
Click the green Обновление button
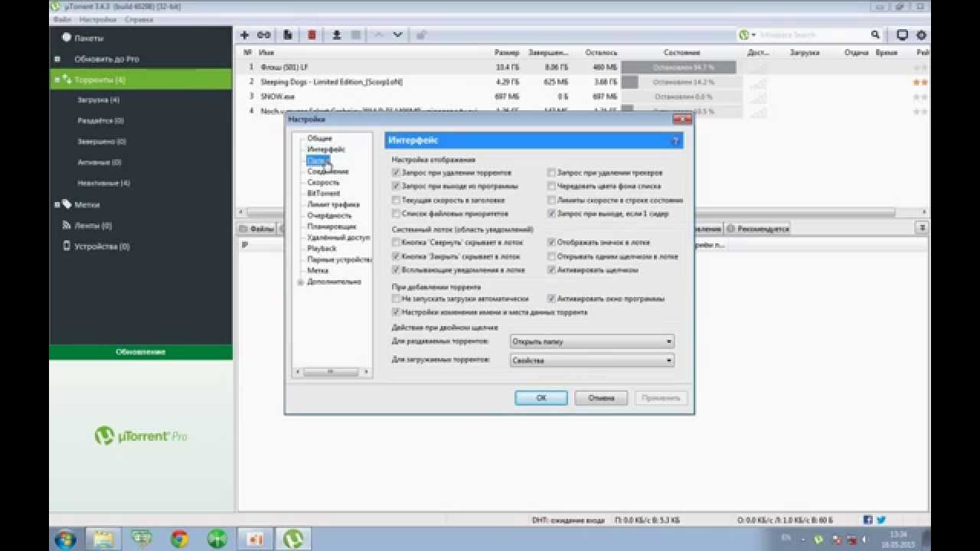[141, 352]
